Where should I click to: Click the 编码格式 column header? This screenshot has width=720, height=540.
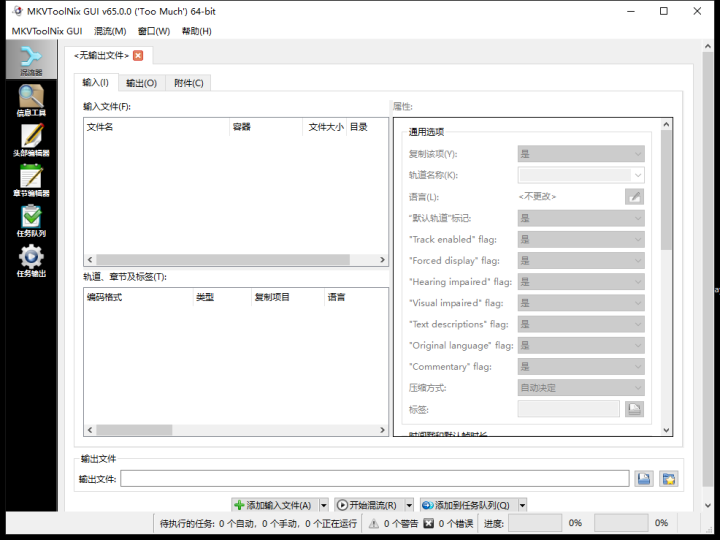[x=138, y=297]
